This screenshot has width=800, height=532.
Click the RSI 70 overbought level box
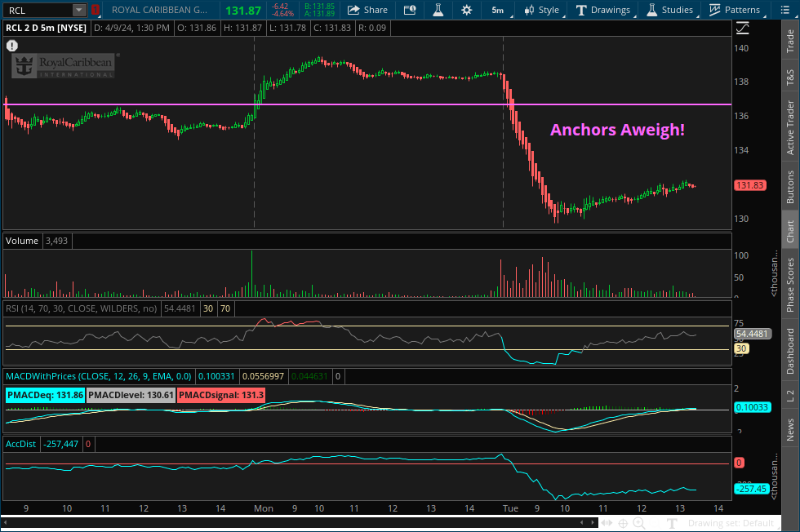(x=225, y=308)
